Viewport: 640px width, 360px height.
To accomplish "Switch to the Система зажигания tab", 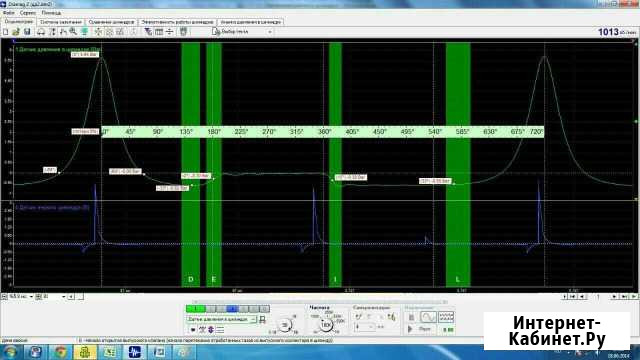I will 61,22.
